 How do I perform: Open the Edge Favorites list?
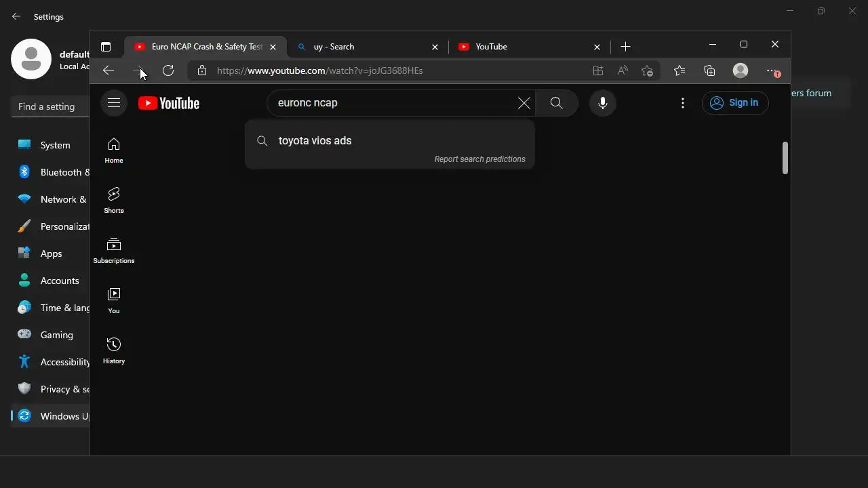click(679, 70)
